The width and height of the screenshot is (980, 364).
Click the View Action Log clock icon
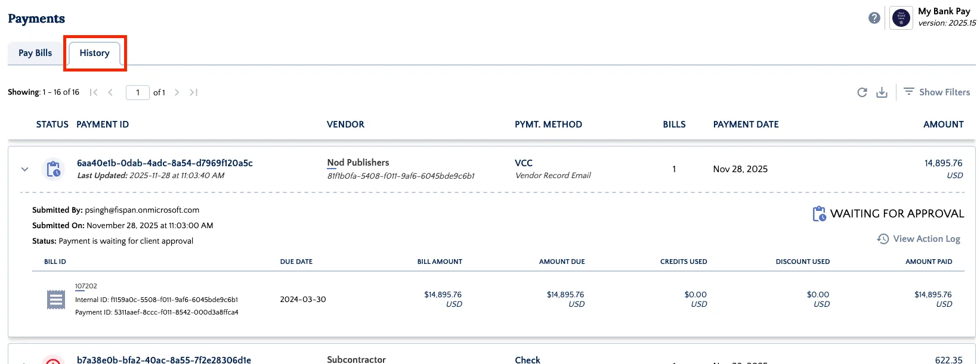883,239
